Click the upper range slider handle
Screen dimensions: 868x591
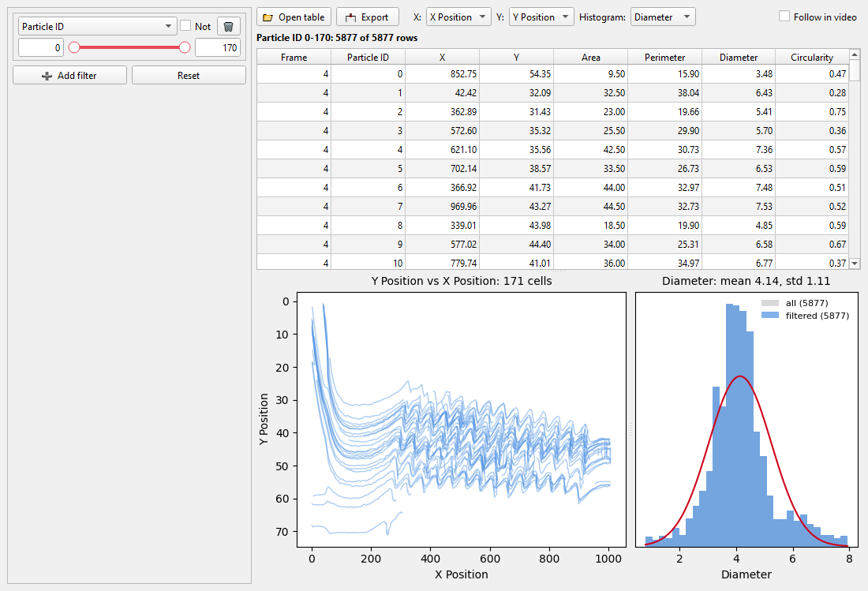point(185,47)
